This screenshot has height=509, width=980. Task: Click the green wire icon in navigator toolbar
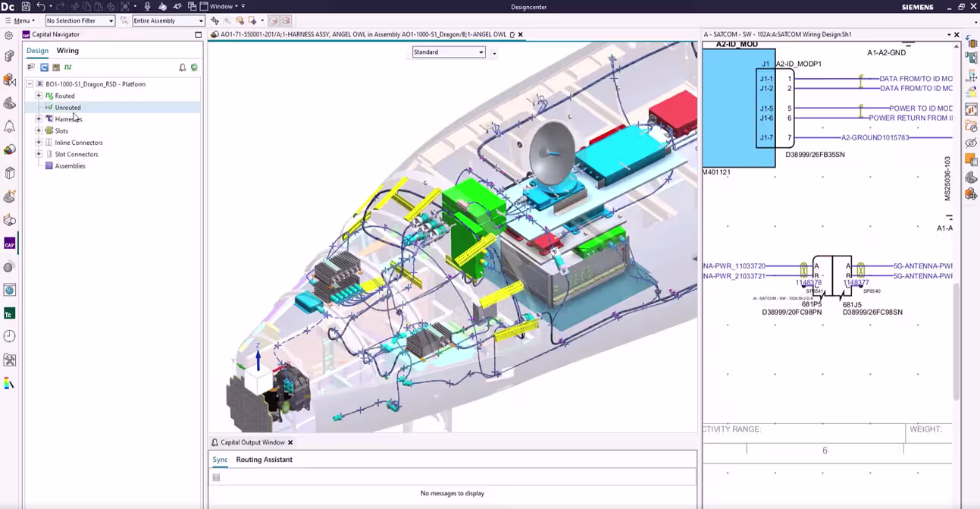pyautogui.click(x=67, y=68)
